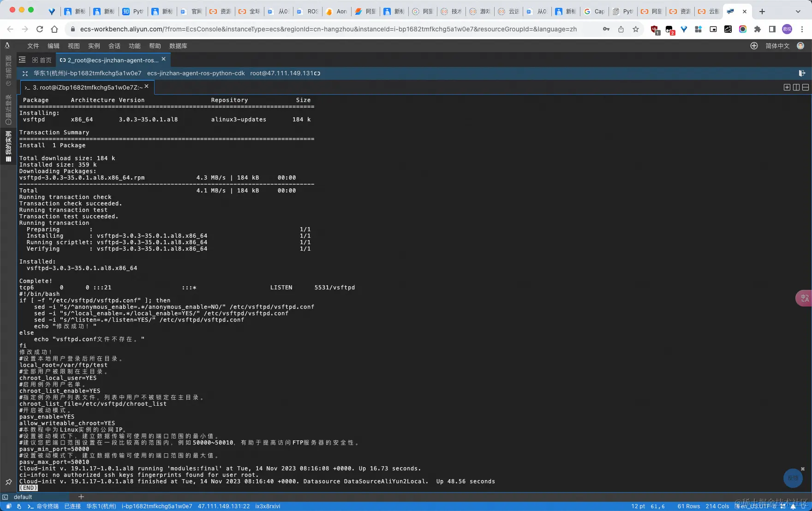
Task: Open the 数据库 menu
Action: (178, 46)
